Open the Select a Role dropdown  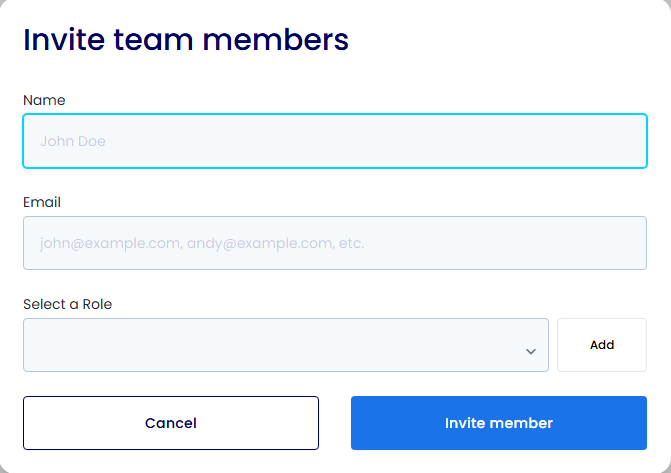(x=285, y=345)
